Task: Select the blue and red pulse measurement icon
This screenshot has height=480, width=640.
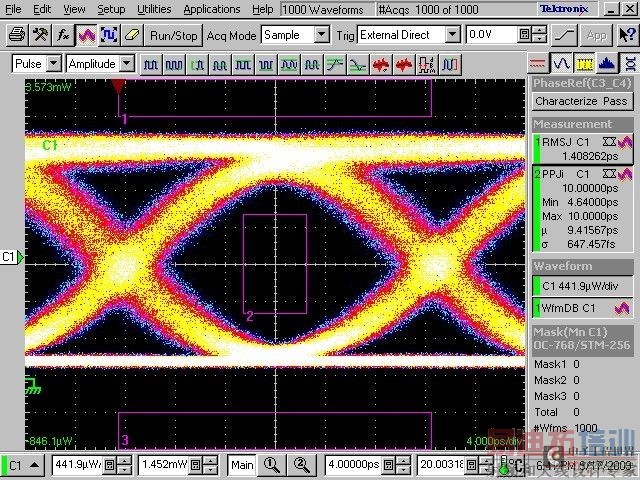Action: click(x=450, y=64)
